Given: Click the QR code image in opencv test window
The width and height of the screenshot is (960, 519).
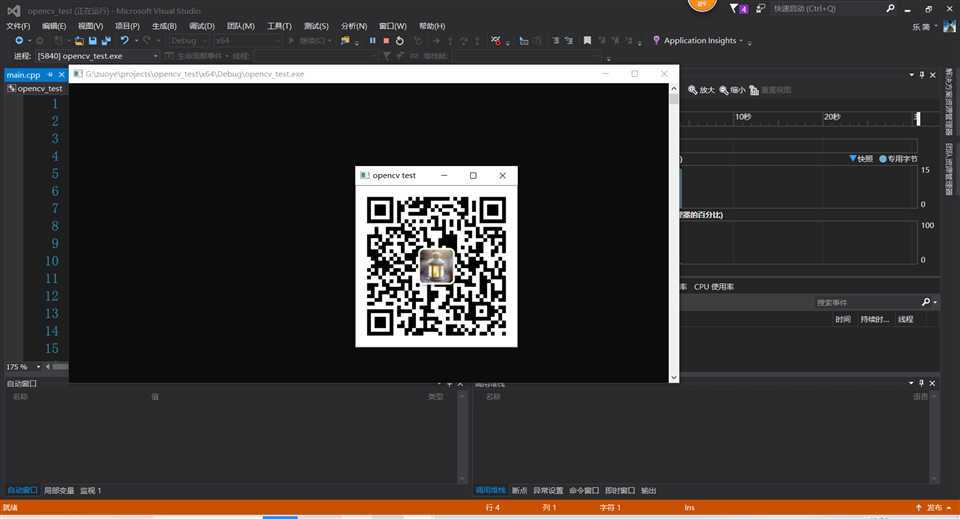Looking at the screenshot, I should coord(436,265).
